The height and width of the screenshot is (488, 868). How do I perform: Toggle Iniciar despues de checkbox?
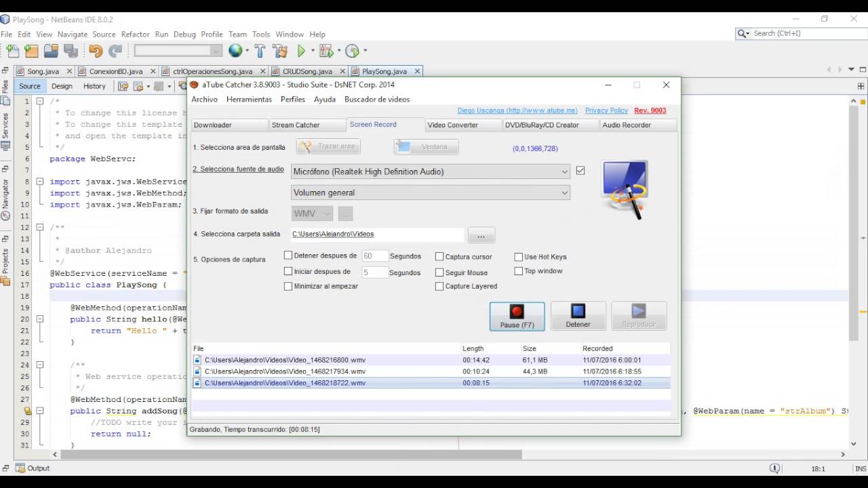288,271
